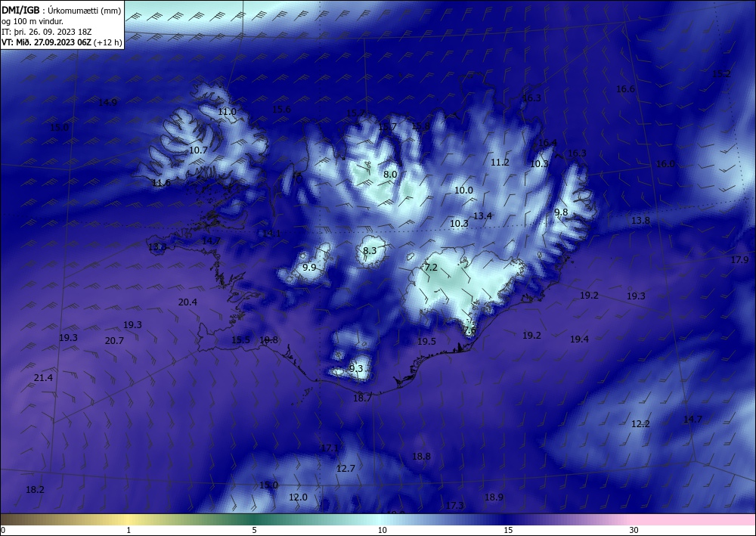Click the 18.7 value by the south coast

tap(362, 398)
